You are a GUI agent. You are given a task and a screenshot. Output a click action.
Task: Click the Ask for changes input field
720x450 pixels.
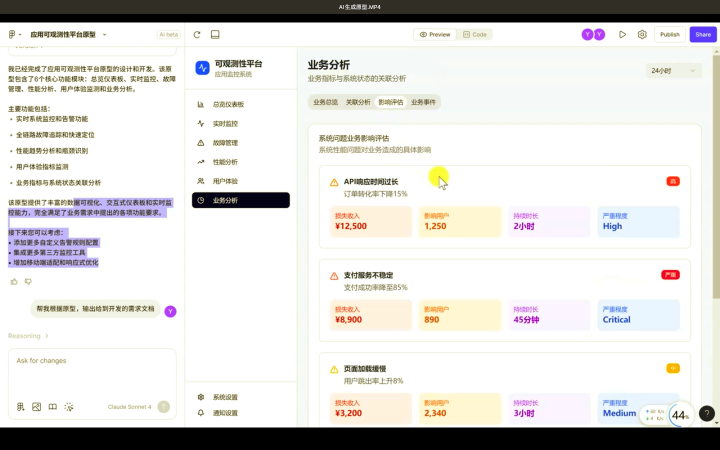pyautogui.click(x=90, y=361)
